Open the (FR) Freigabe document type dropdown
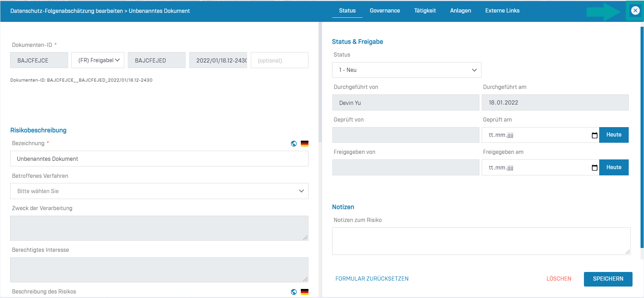The image size is (644, 298). pos(99,60)
